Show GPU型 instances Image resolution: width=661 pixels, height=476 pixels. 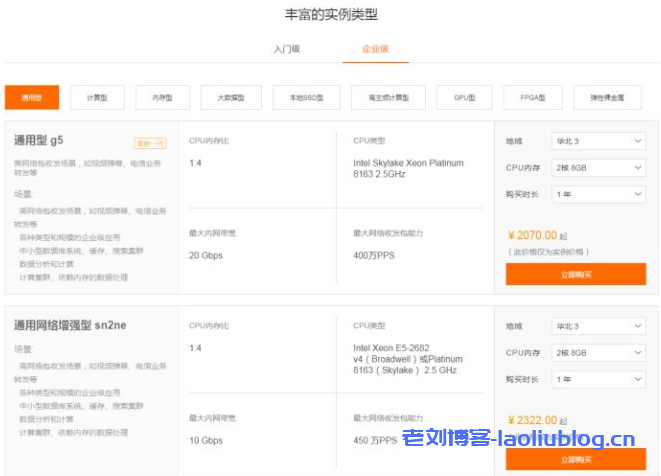click(465, 98)
